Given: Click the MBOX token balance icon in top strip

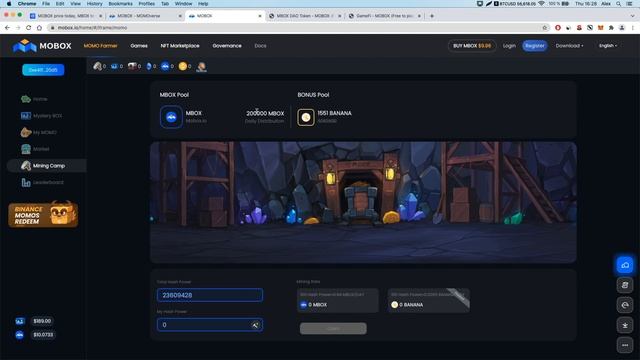Looking at the screenshot, I should pos(165,66).
